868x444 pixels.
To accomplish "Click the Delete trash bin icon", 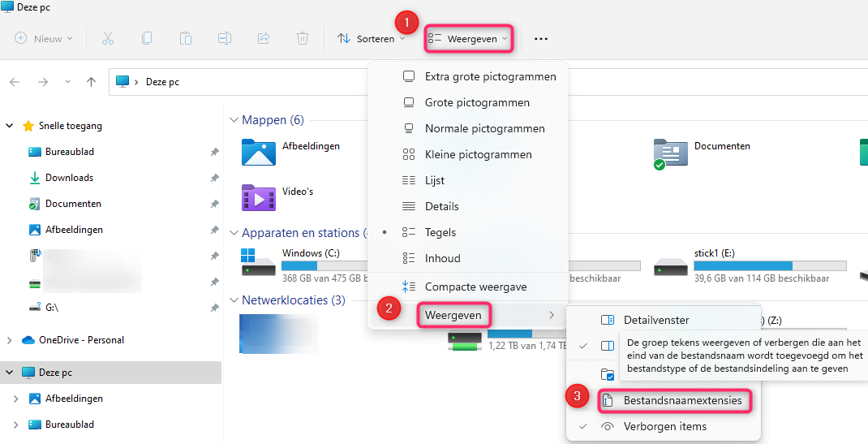I will pyautogui.click(x=303, y=38).
